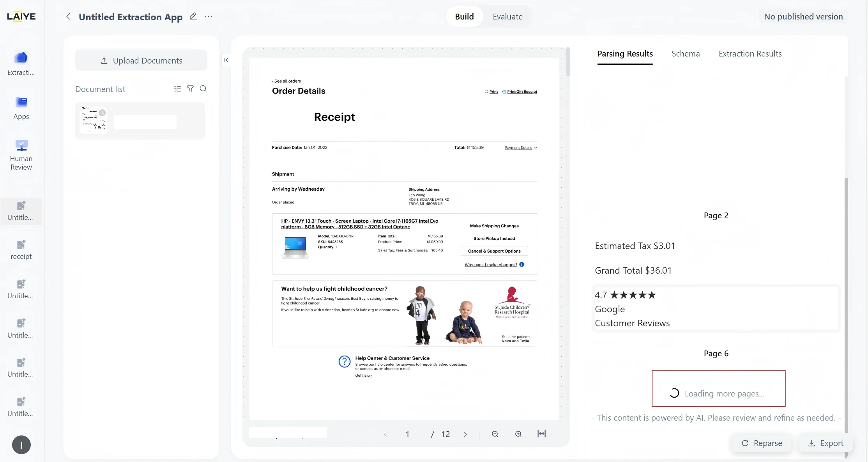The width and height of the screenshot is (868, 462).
Task: Click the 'Estimated Tax $3.01' text
Action: 635,246
